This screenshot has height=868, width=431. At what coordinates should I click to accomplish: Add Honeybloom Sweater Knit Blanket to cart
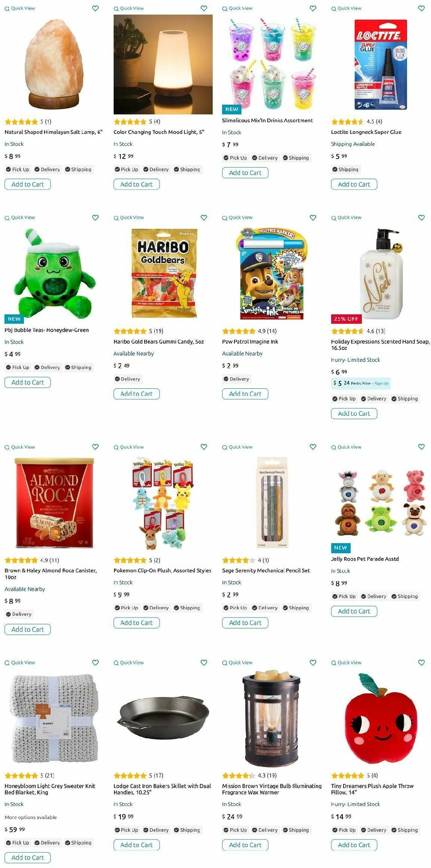(x=28, y=858)
